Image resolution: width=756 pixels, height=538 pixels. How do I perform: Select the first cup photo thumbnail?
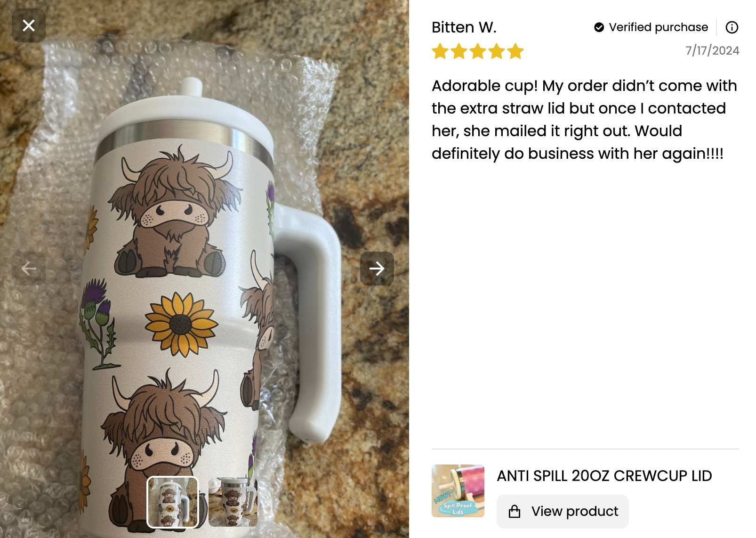173,502
